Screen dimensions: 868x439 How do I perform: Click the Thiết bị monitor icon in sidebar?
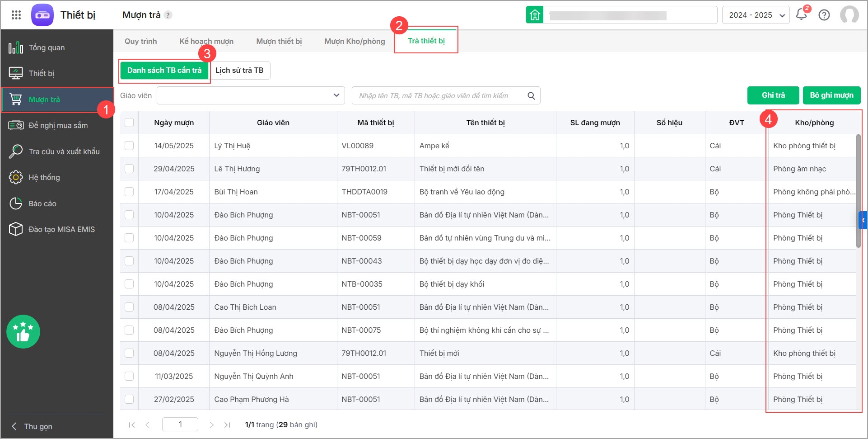[x=16, y=73]
